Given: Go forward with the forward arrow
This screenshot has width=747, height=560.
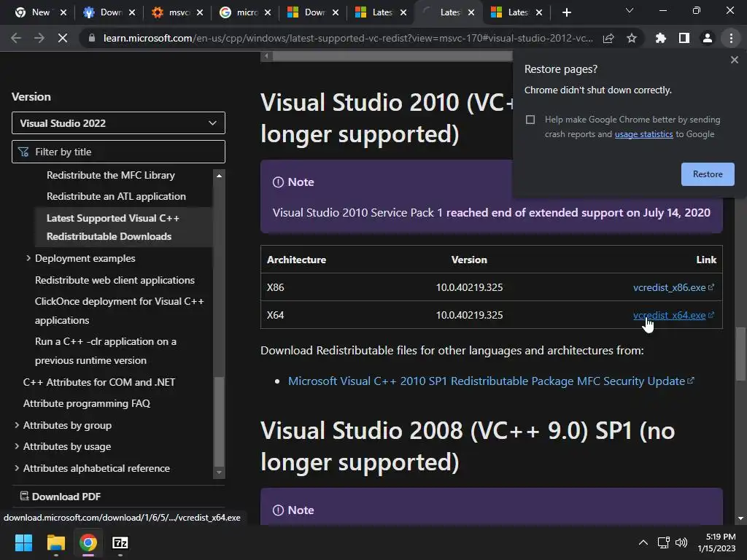Looking at the screenshot, I should point(39,38).
